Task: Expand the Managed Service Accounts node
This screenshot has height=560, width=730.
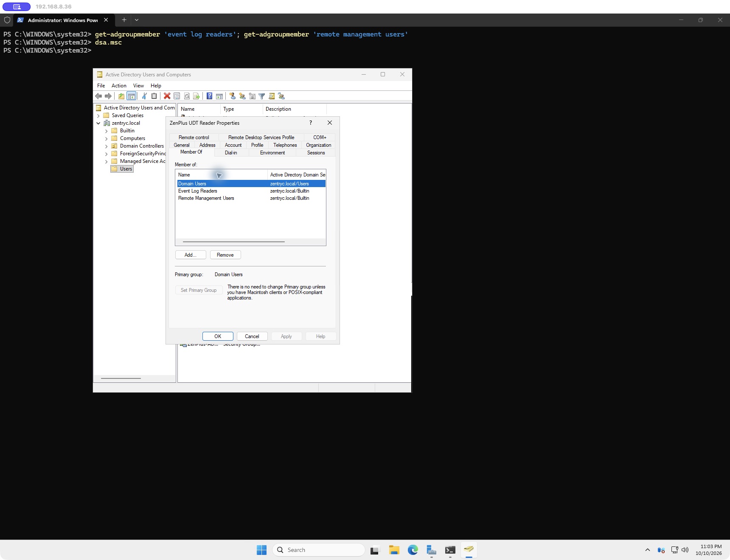Action: click(x=107, y=162)
